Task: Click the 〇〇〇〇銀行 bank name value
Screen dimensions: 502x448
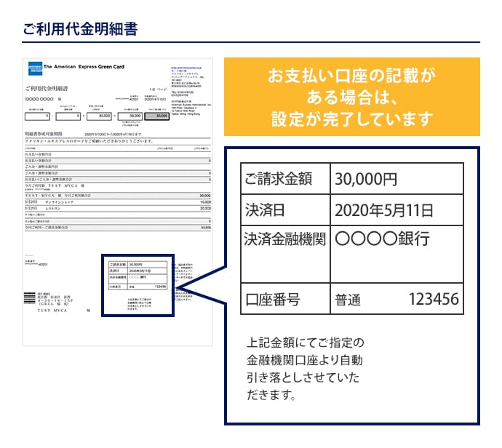Action: [x=382, y=239]
